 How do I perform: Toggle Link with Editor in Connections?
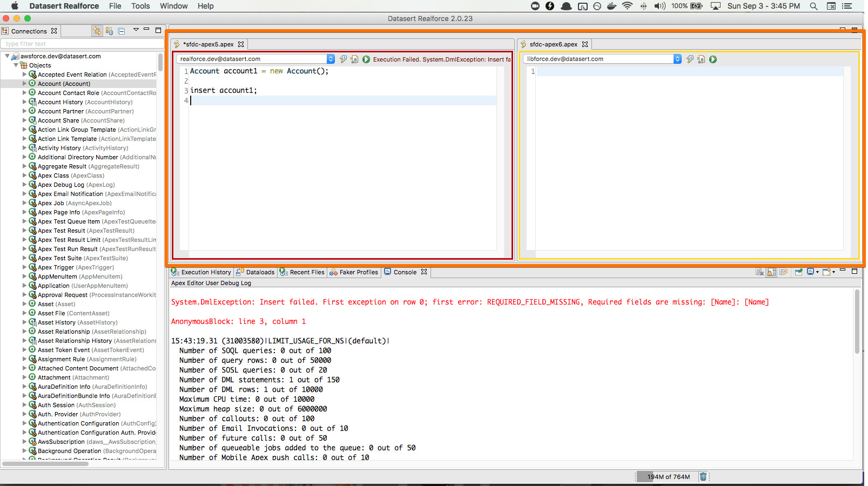click(x=97, y=31)
